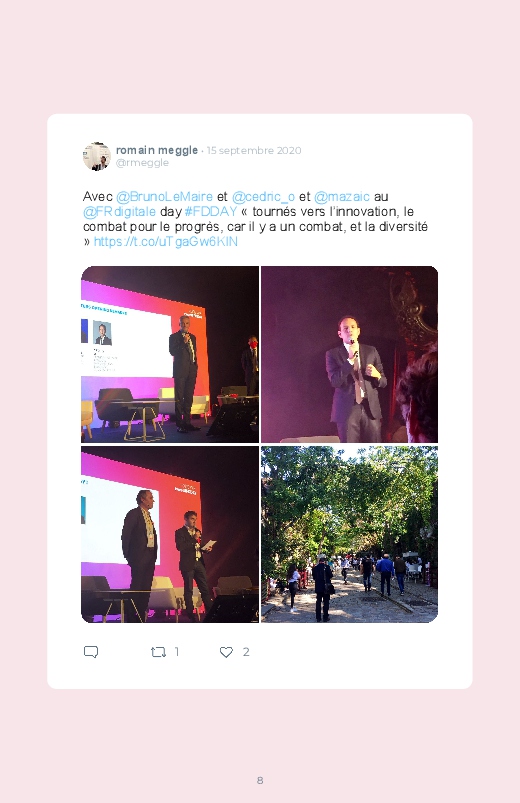Open romain meggle's profile avatar
The height and width of the screenshot is (803, 520).
tap(97, 156)
